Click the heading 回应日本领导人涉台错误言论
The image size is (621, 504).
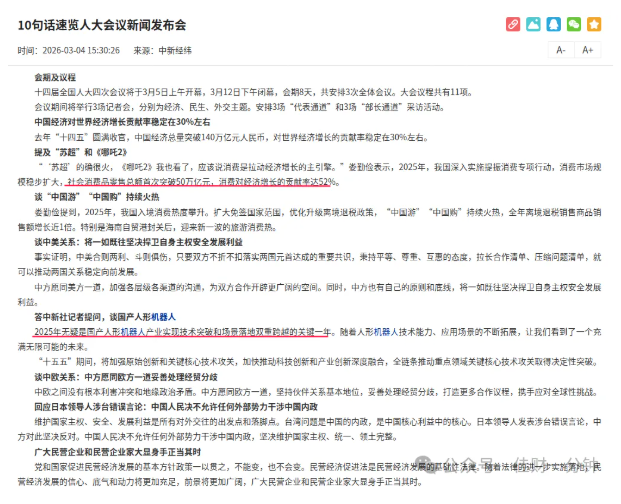[176, 407]
